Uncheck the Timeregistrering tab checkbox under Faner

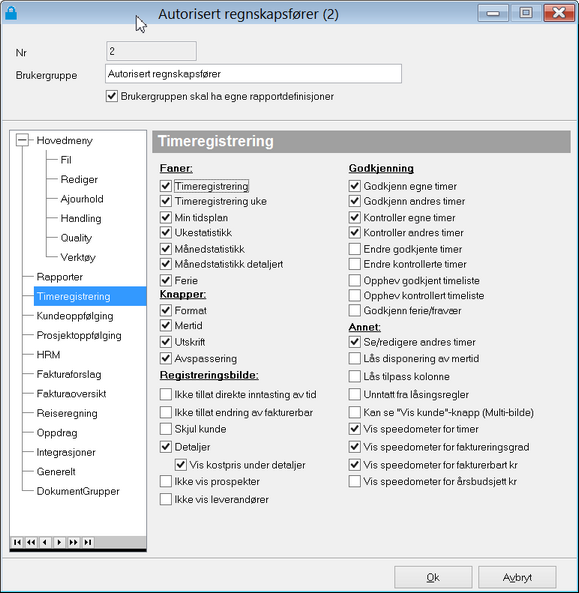point(166,186)
